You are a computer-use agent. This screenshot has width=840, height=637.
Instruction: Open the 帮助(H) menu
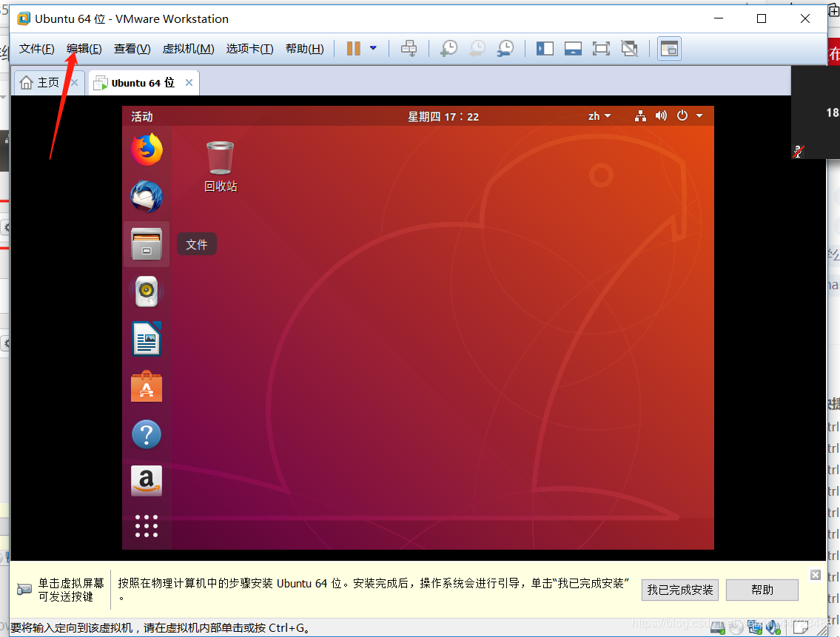[304, 49]
